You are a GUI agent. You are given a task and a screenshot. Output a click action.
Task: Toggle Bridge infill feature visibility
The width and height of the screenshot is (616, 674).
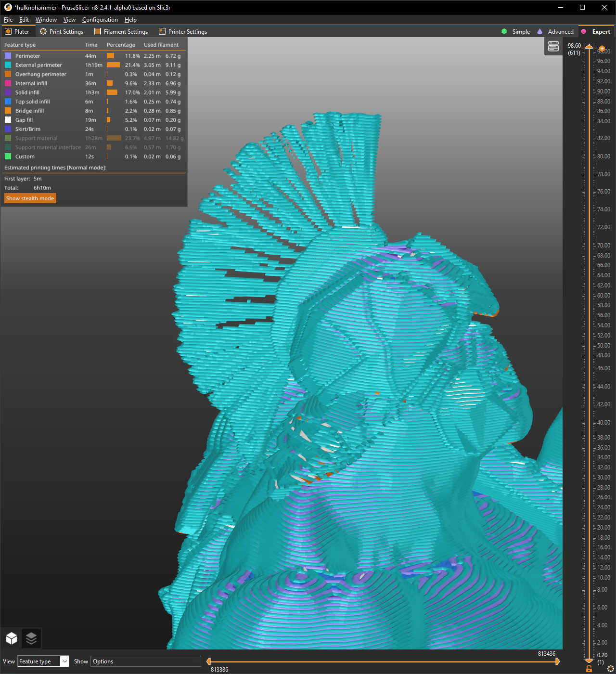point(94,111)
